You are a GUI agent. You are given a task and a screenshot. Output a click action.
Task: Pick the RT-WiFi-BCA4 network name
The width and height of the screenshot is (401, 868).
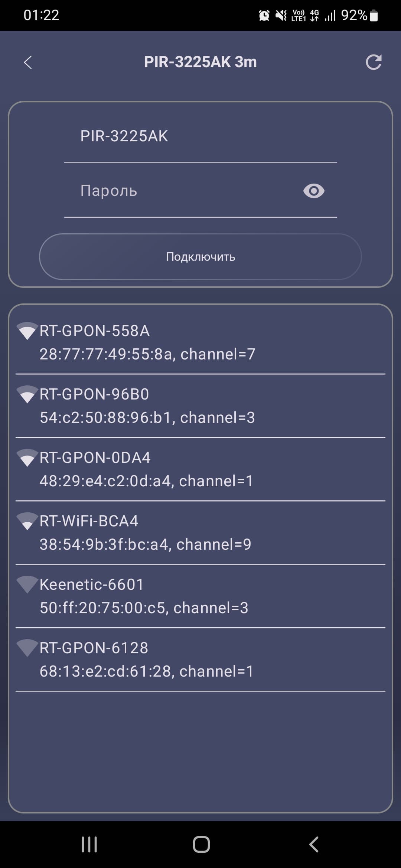(89, 521)
